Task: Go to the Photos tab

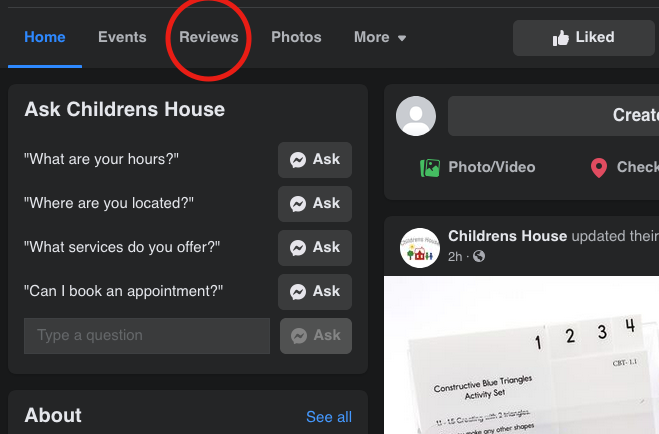Action: (296, 38)
